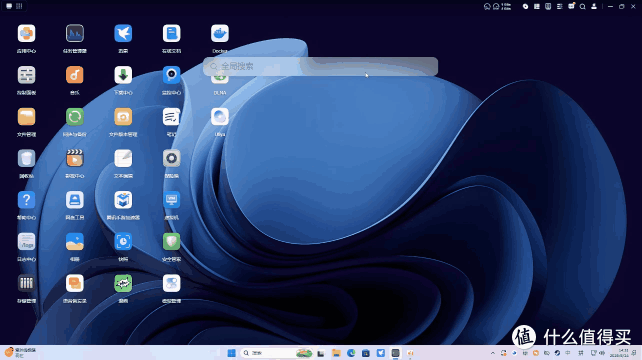Click the global search field
642x360 pixels.
[320, 66]
